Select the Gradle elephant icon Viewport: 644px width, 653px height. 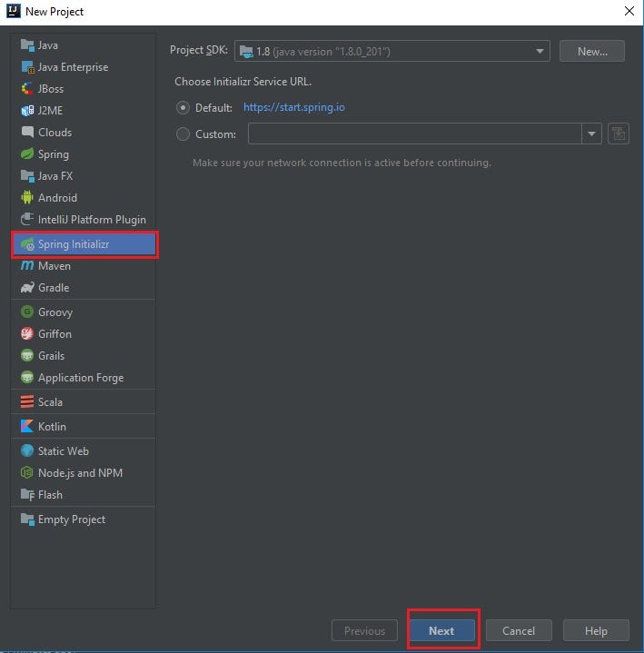(27, 287)
